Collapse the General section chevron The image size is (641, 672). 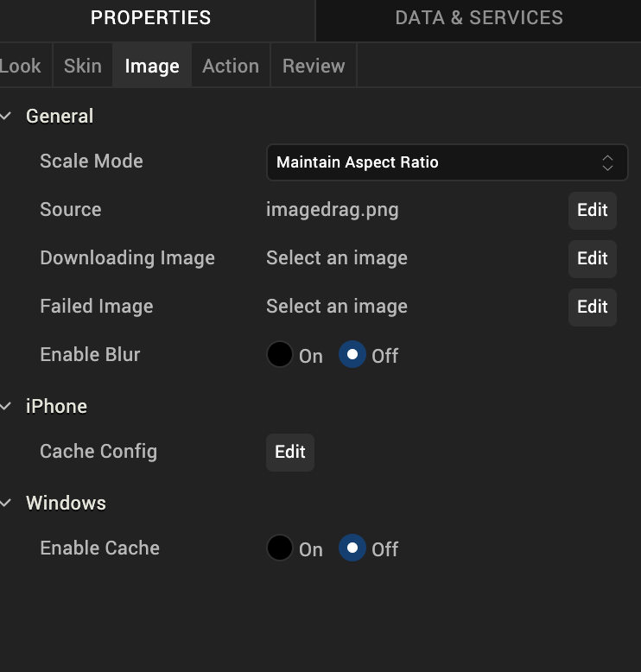[7, 116]
